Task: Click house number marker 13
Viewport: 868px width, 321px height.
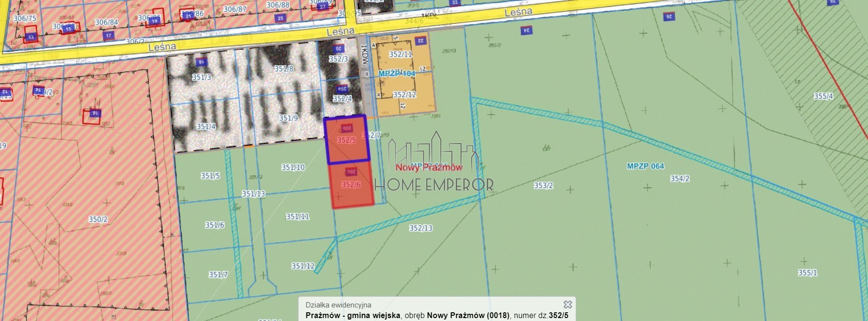Action: (31, 37)
